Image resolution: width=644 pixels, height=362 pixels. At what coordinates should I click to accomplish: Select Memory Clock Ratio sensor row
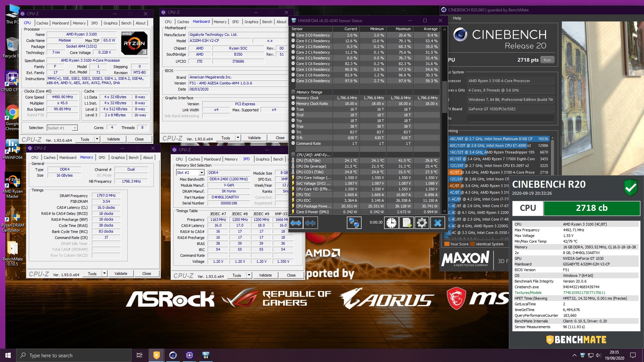coord(365,104)
